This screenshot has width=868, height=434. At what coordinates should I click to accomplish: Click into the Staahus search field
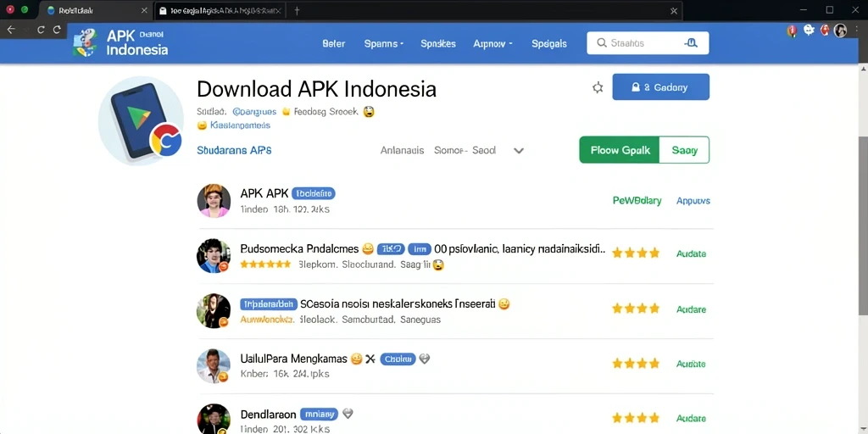point(648,43)
